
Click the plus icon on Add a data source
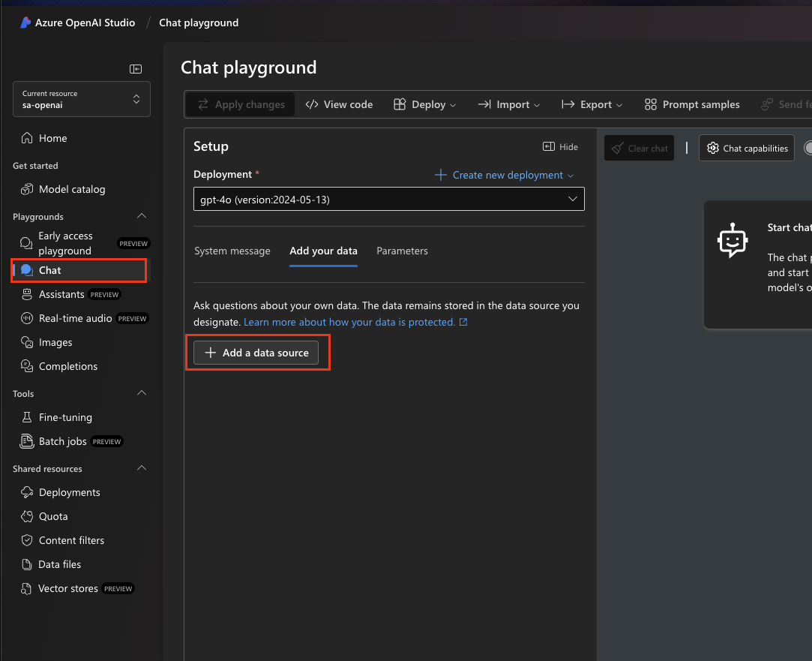[210, 352]
